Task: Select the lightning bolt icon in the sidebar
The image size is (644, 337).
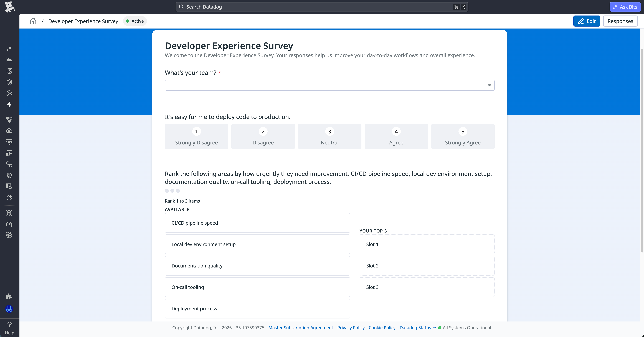Action: (9, 105)
